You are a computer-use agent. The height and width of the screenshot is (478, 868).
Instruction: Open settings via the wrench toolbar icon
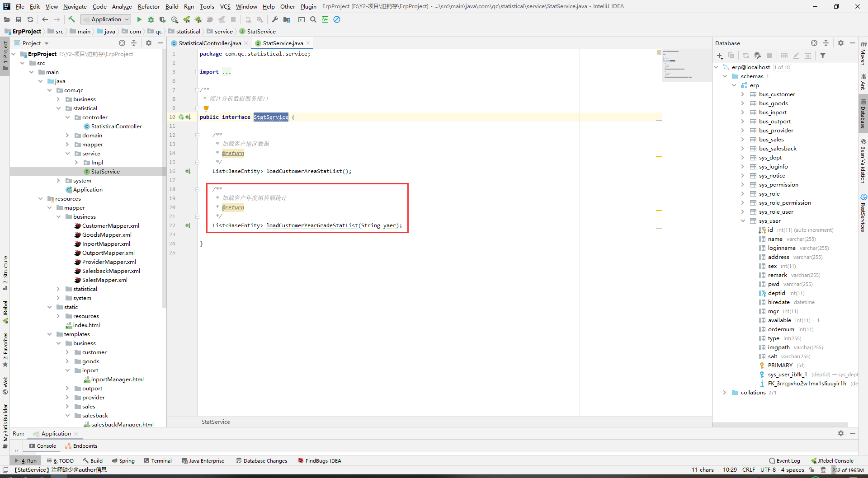(275, 19)
